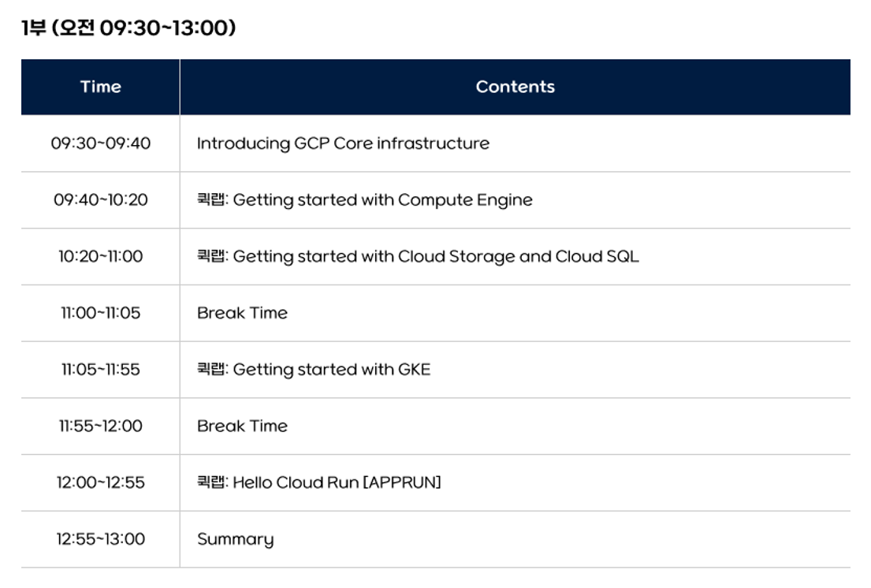The height and width of the screenshot is (588, 871).
Task: Click the 10:20~11:00 time cell
Action: 100,256
